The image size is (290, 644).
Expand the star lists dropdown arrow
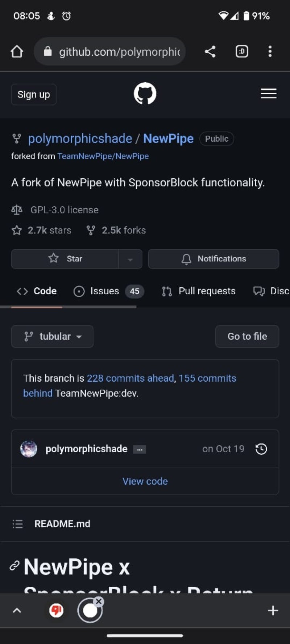(130, 259)
